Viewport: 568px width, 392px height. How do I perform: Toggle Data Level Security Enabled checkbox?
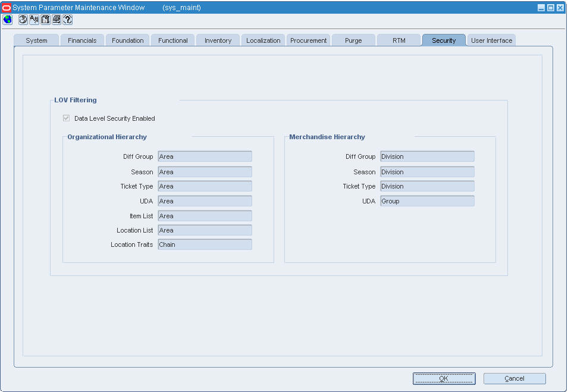pyautogui.click(x=66, y=118)
